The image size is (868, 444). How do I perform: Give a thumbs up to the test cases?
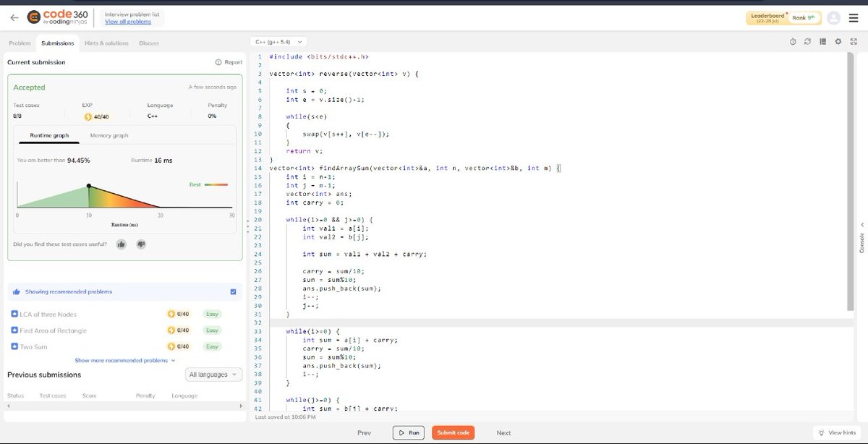pyautogui.click(x=120, y=244)
